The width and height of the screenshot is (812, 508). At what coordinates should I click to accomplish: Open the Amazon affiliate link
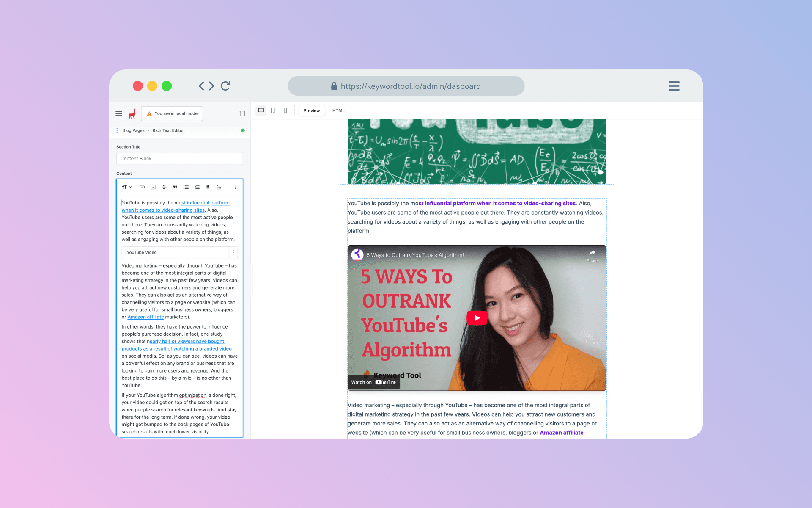click(x=145, y=317)
